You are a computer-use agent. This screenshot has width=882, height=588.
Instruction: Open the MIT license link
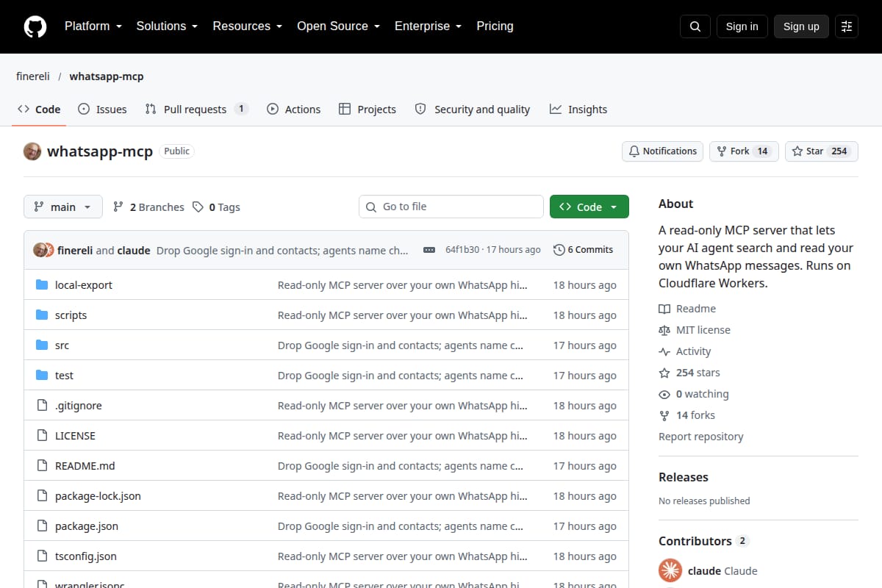pyautogui.click(x=703, y=330)
